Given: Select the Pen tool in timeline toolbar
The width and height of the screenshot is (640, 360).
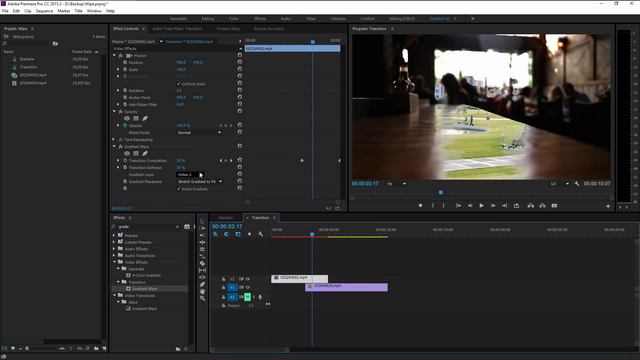Looking at the screenshot, I should 202,284.
